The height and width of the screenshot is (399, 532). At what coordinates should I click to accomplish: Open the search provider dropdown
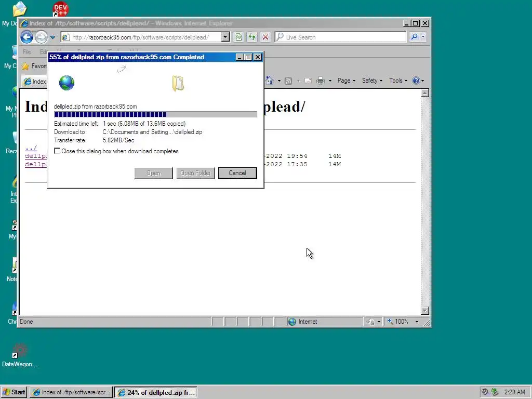[423, 37]
